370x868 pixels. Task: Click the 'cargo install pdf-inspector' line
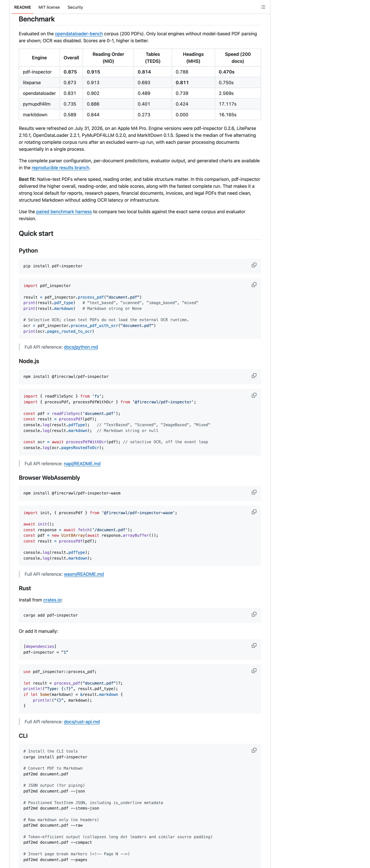coord(55,757)
